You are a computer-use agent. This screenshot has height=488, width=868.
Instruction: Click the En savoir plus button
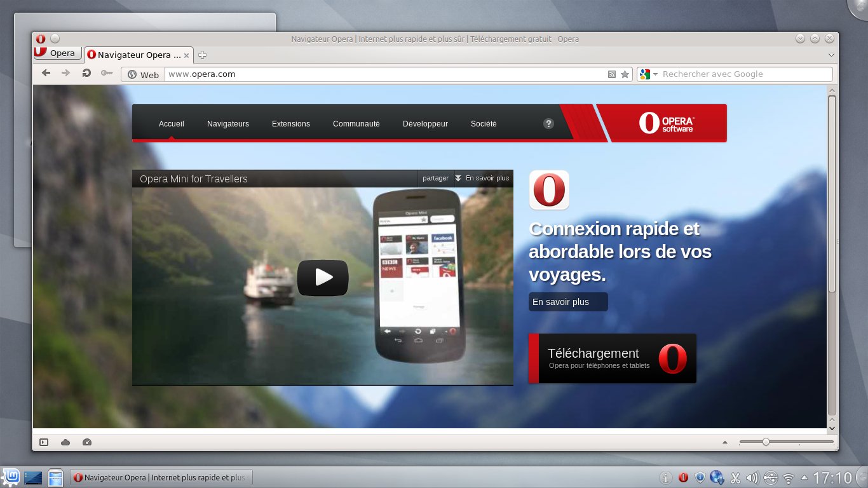point(568,302)
